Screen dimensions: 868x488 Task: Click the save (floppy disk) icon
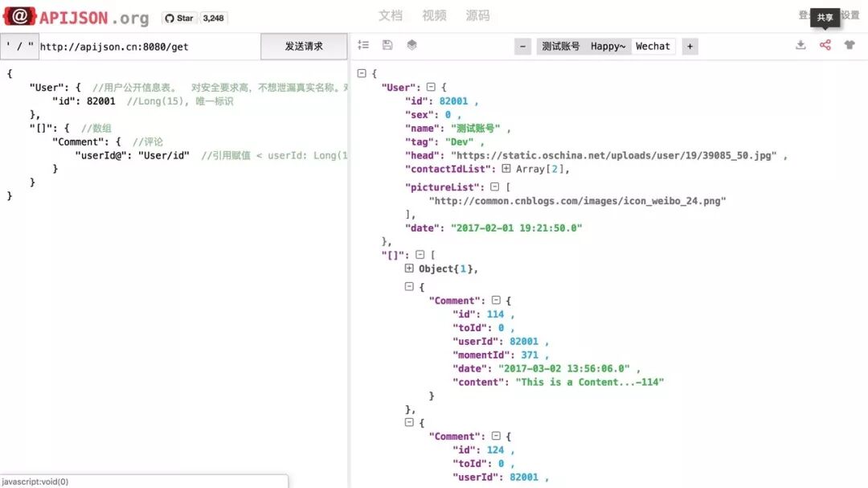pos(387,45)
